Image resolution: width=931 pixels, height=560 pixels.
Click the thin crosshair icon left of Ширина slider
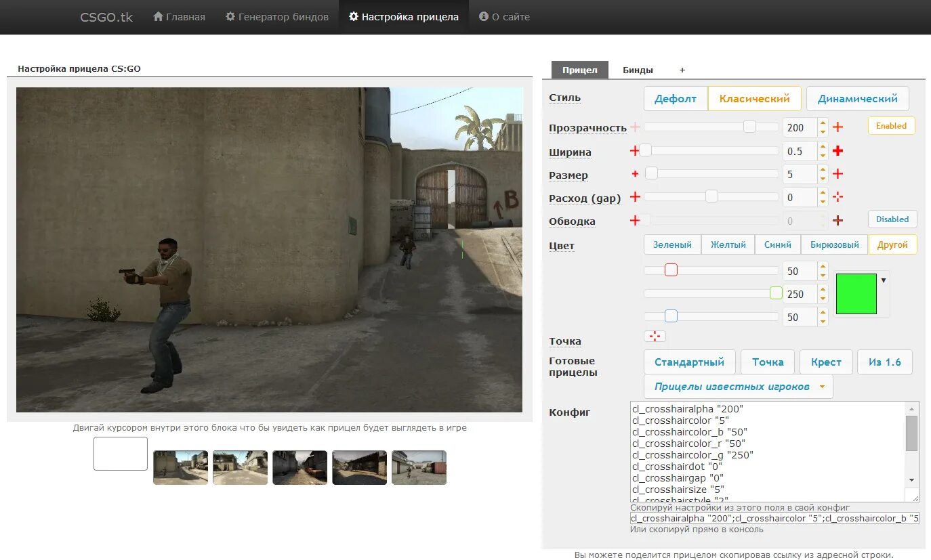pos(635,150)
